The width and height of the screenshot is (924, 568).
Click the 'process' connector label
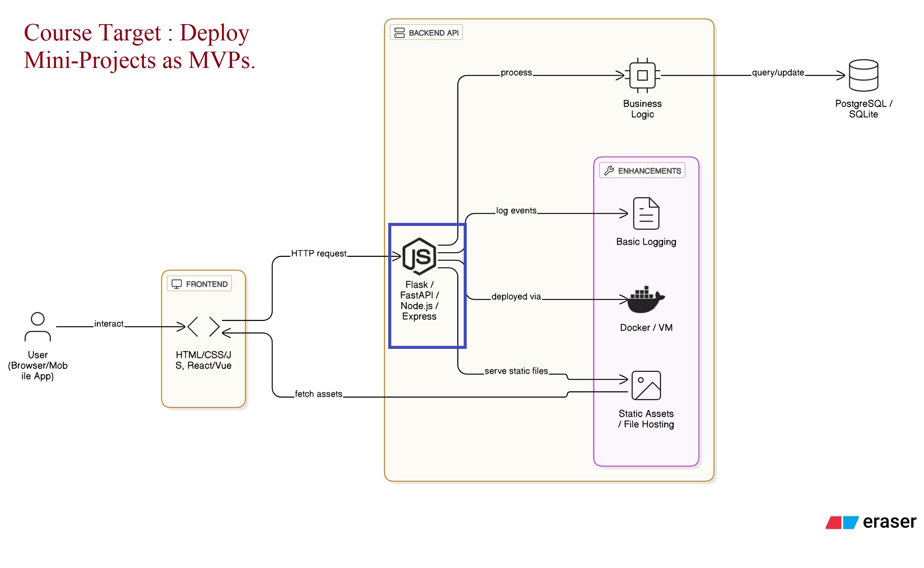coord(516,72)
